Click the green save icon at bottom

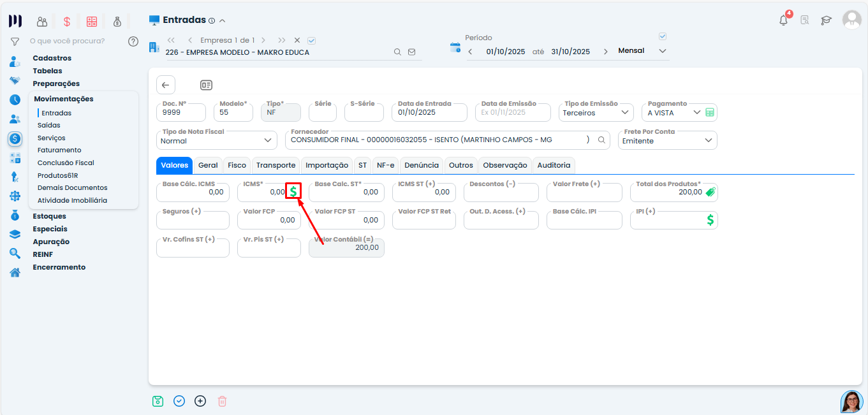pos(158,401)
